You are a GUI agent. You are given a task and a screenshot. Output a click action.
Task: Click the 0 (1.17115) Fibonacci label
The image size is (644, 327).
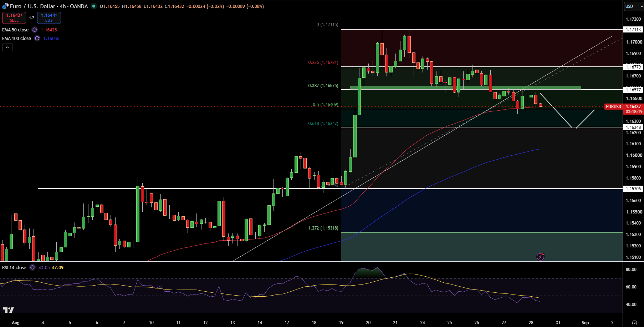327,25
